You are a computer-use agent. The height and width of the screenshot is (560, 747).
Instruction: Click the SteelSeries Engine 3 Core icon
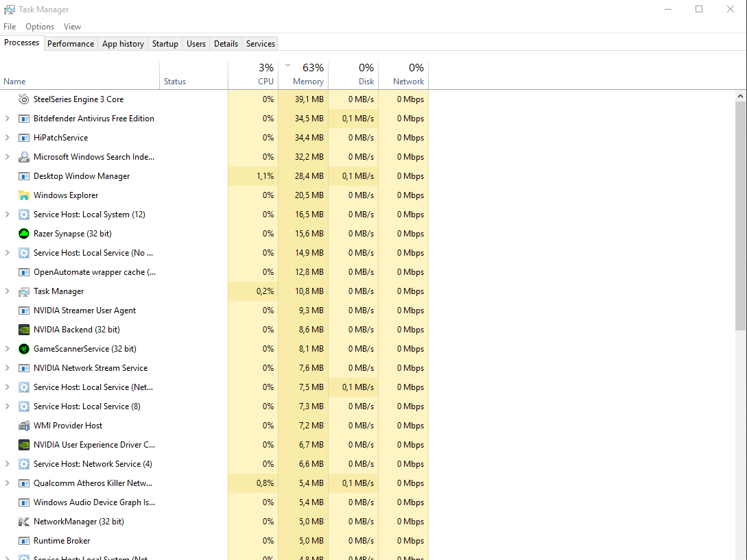click(x=24, y=99)
